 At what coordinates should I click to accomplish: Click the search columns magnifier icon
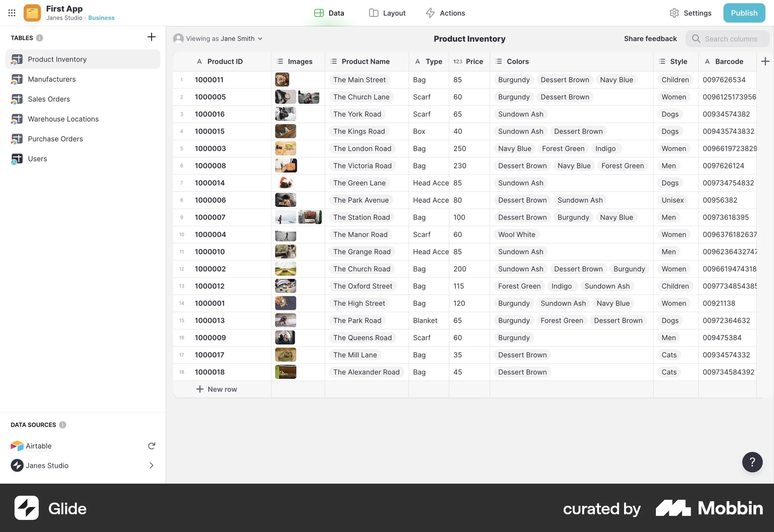[x=697, y=39]
